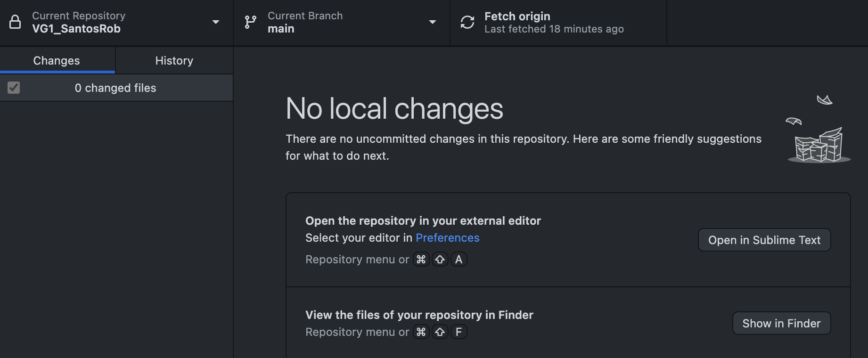This screenshot has width=868, height=358.
Task: Click the Command key symbol in editor shortcut
Action: pos(421,260)
